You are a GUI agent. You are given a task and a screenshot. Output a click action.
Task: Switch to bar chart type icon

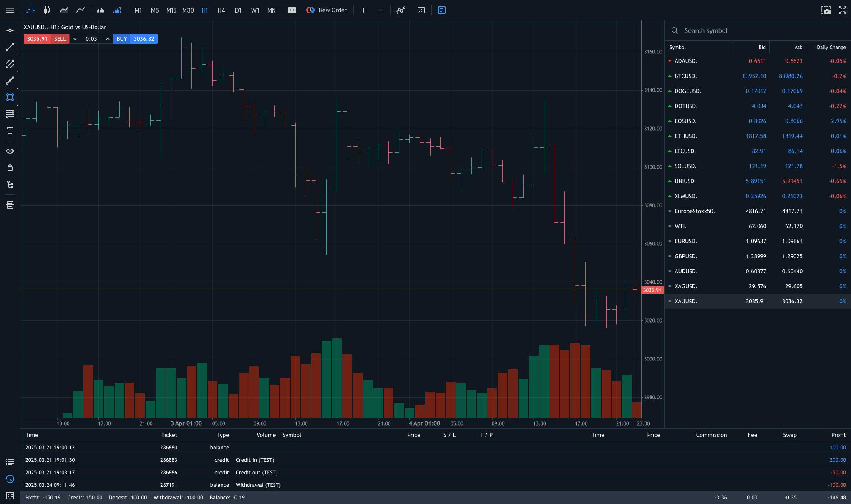pyautogui.click(x=30, y=10)
